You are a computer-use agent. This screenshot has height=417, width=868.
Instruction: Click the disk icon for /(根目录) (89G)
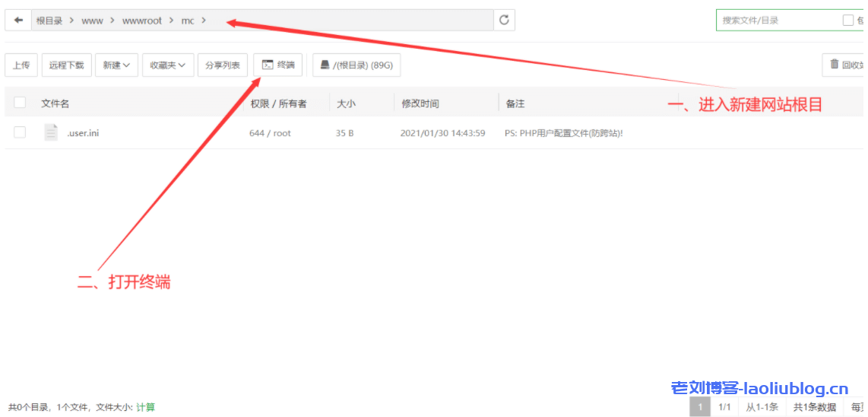[325, 65]
